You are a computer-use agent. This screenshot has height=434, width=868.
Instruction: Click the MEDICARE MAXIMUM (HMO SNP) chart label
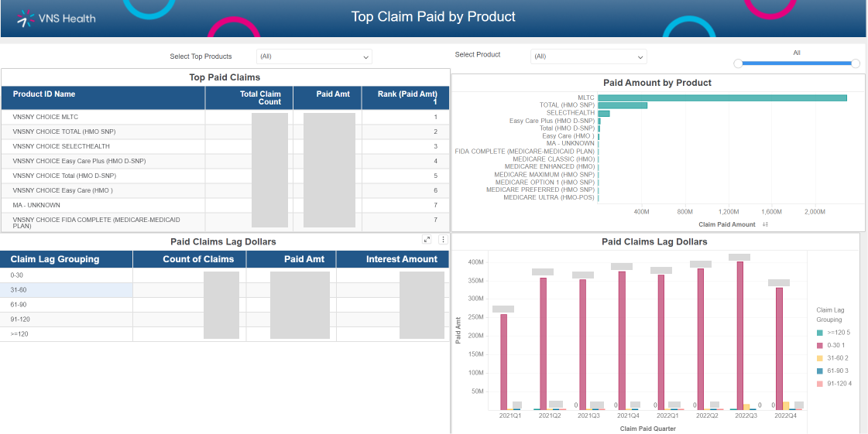click(544, 174)
